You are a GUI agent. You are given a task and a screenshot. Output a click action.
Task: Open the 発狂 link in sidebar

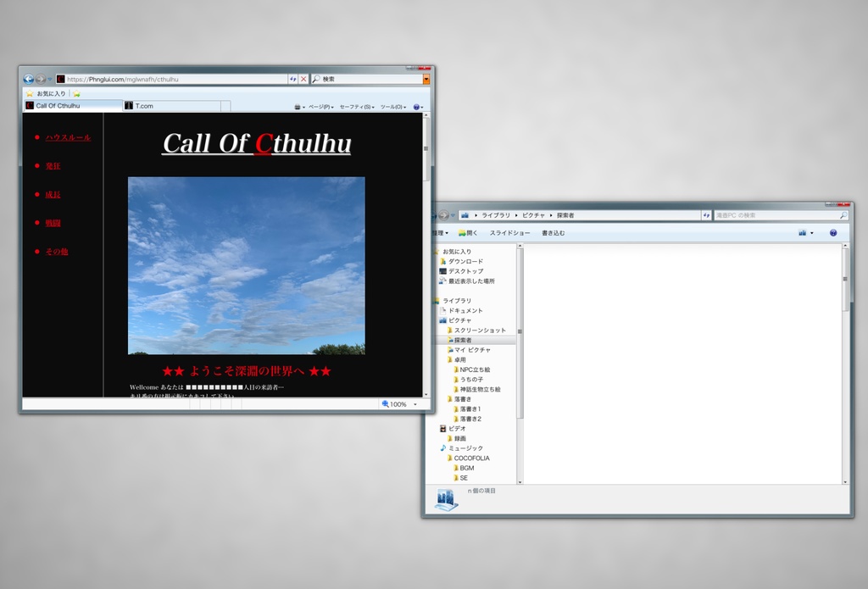coord(53,166)
